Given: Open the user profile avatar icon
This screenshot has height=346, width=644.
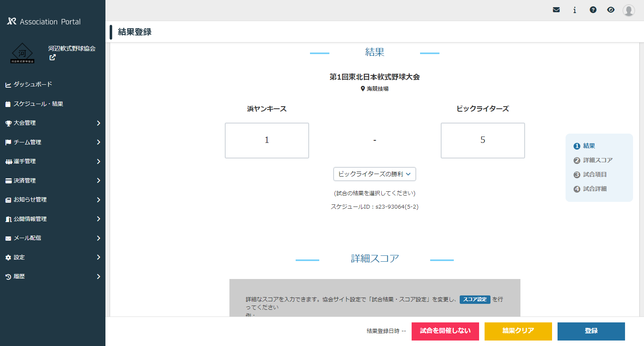Looking at the screenshot, I should coord(628,10).
